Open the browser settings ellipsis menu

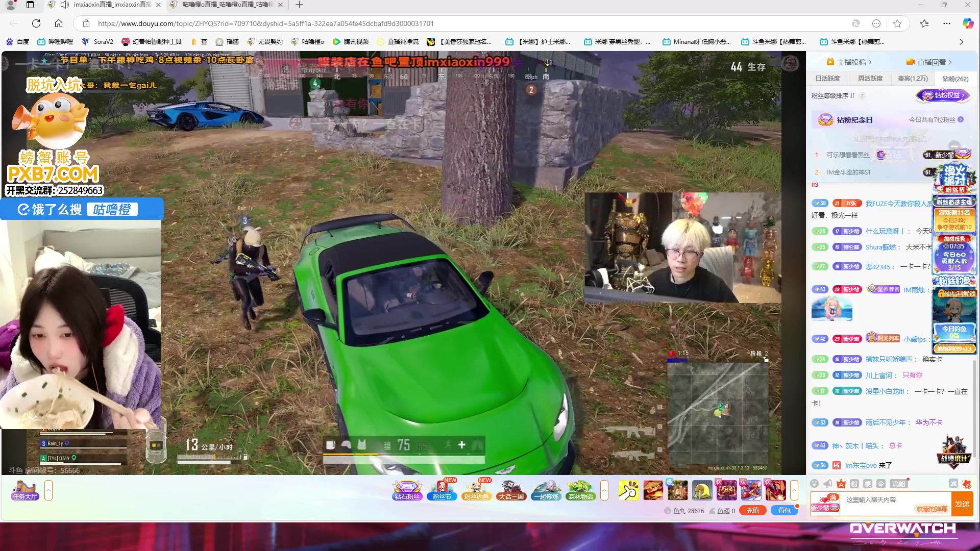[947, 23]
